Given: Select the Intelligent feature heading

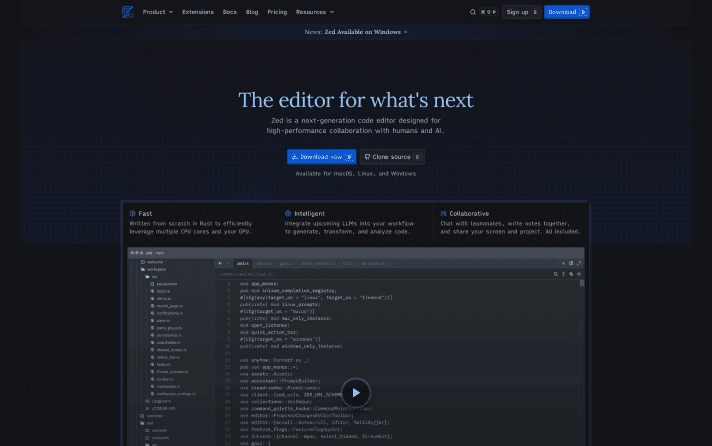Looking at the screenshot, I should point(309,213).
